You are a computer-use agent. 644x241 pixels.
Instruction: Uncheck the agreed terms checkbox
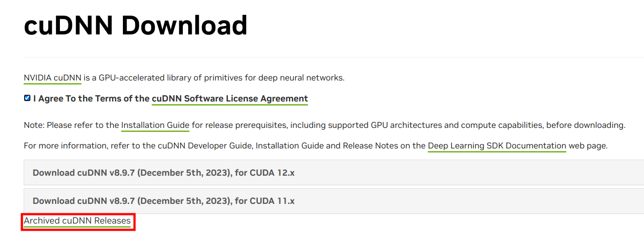[27, 98]
